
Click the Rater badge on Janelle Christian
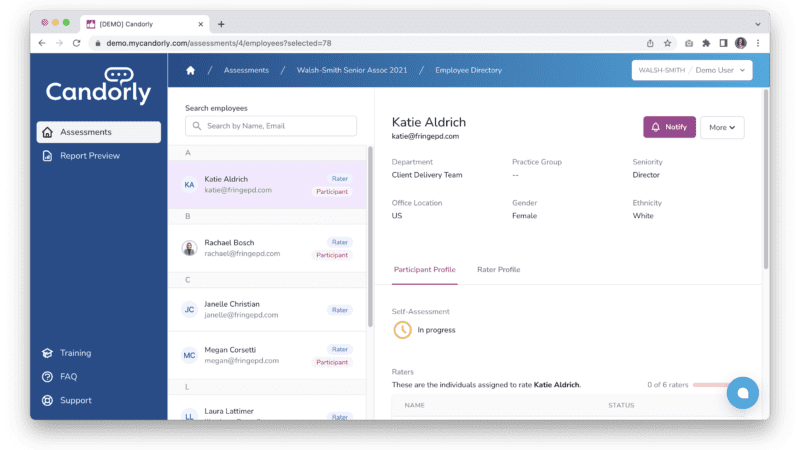click(x=340, y=310)
